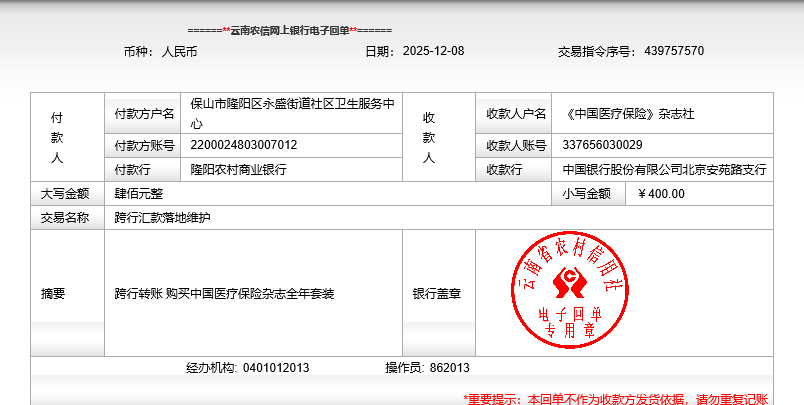The width and height of the screenshot is (804, 405).
Task: Select payer account number 2200024803007012
Action: 244,146
